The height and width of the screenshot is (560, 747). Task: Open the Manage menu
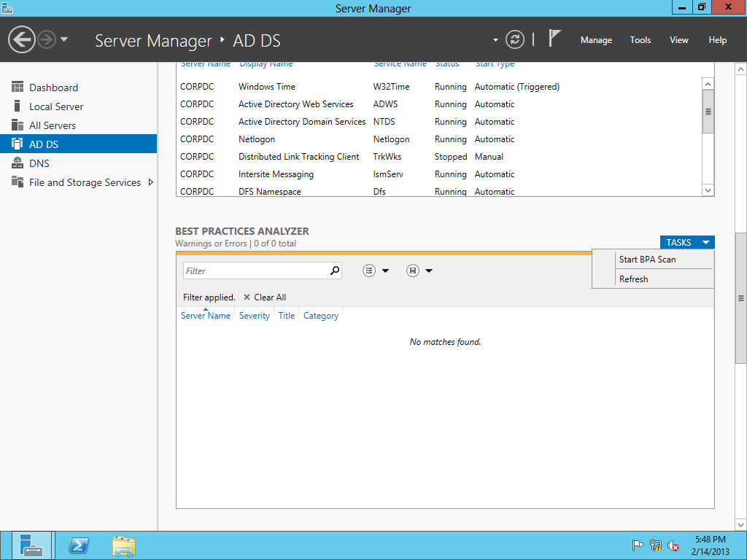click(x=596, y=40)
